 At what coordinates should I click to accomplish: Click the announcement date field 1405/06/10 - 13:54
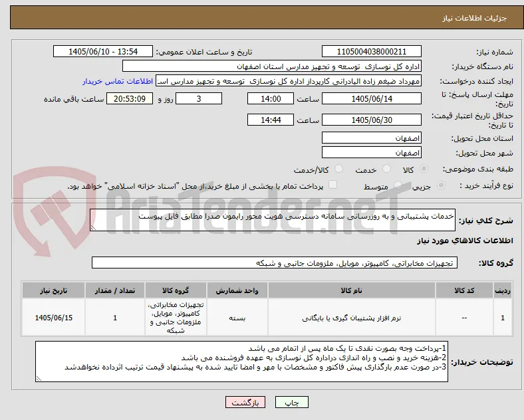(103, 52)
